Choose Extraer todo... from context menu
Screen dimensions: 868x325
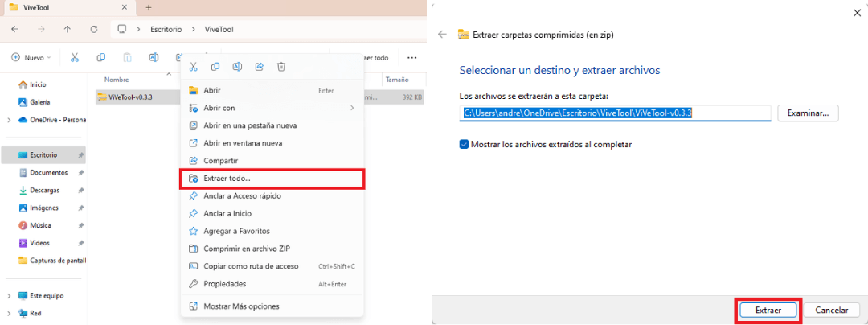click(272, 179)
